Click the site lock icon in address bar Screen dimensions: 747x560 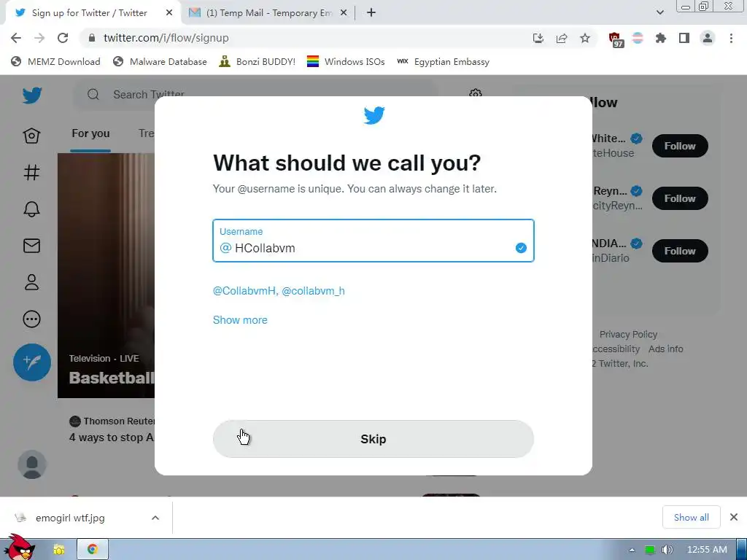93,38
